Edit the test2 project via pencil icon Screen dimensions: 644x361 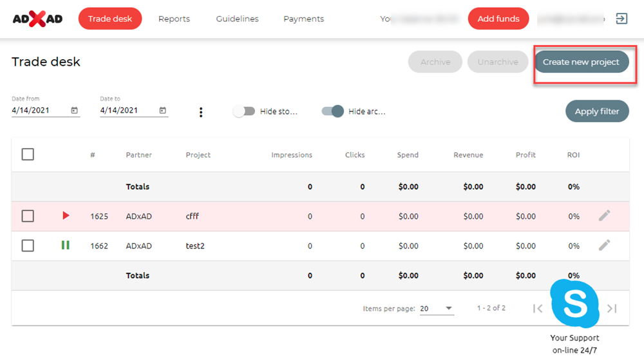coord(604,245)
